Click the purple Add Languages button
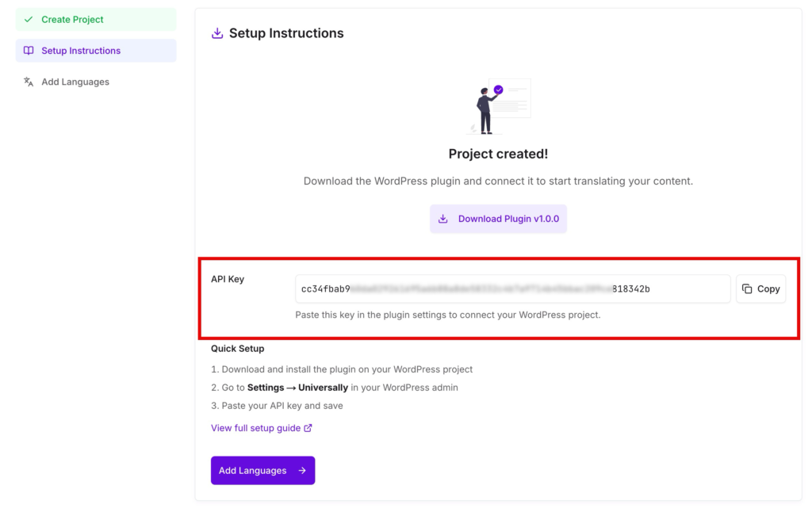Screen dimensions: 812x512 [262, 471]
